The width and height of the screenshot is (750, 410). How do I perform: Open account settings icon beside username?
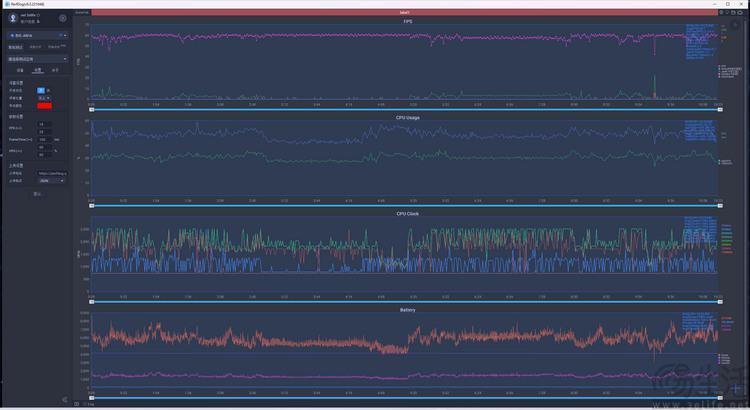[62, 18]
